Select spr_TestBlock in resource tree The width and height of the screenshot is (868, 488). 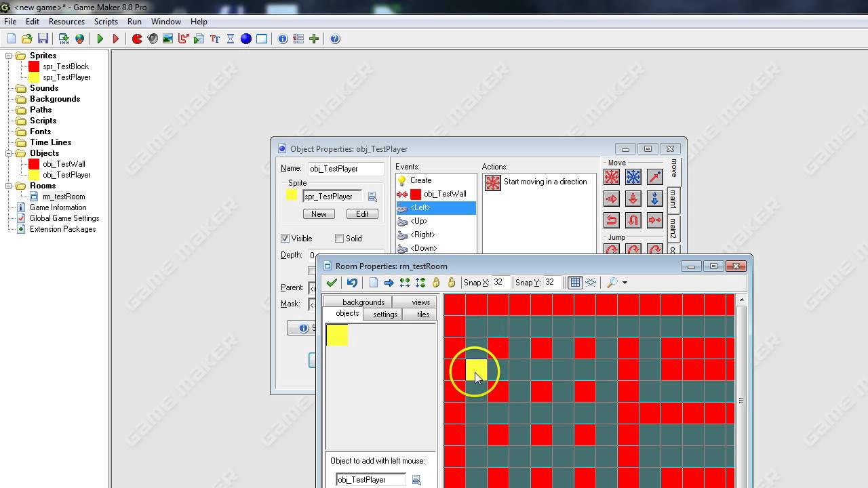click(x=66, y=66)
